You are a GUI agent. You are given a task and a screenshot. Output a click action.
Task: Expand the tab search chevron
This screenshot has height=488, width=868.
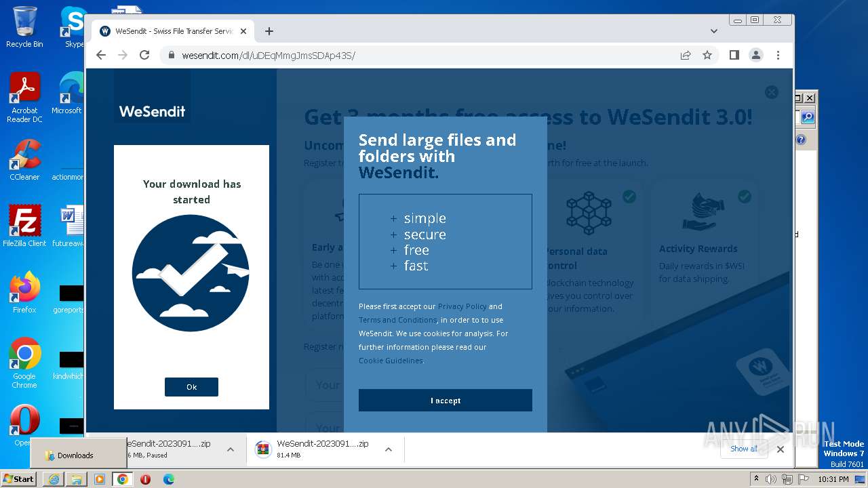[714, 31]
